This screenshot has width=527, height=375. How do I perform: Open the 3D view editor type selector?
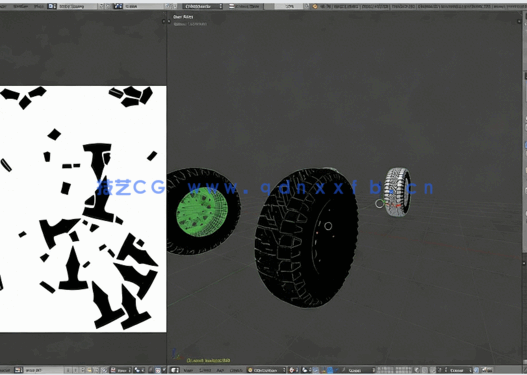point(175,370)
